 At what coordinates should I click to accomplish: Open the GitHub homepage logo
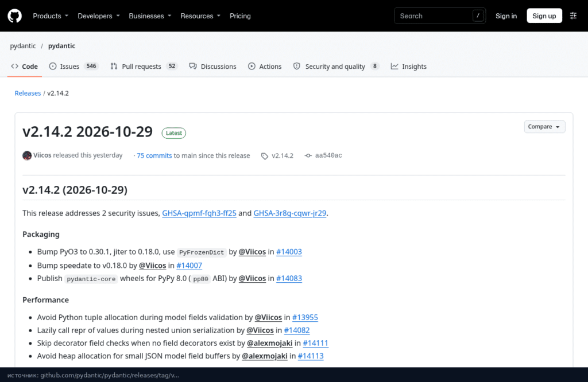pos(14,15)
